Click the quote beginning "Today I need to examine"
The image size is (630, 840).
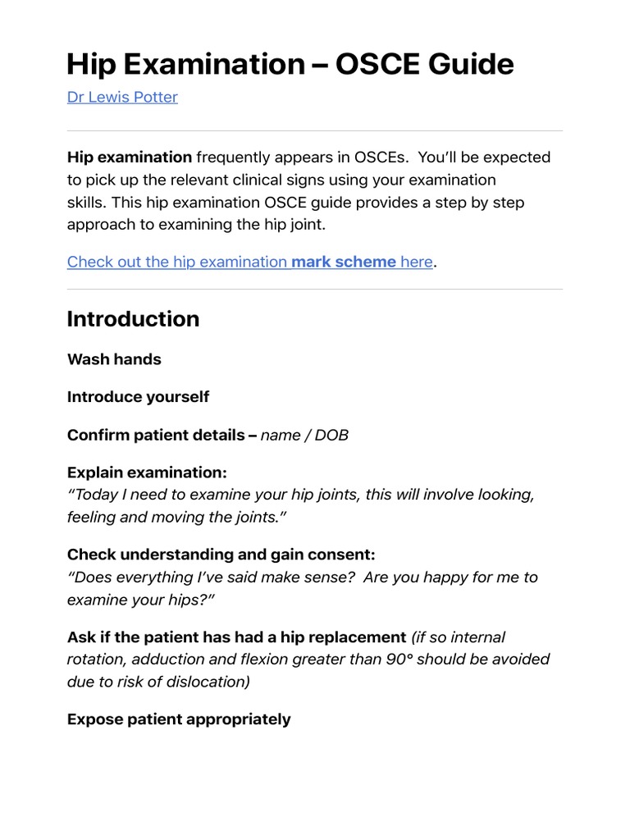(x=300, y=495)
